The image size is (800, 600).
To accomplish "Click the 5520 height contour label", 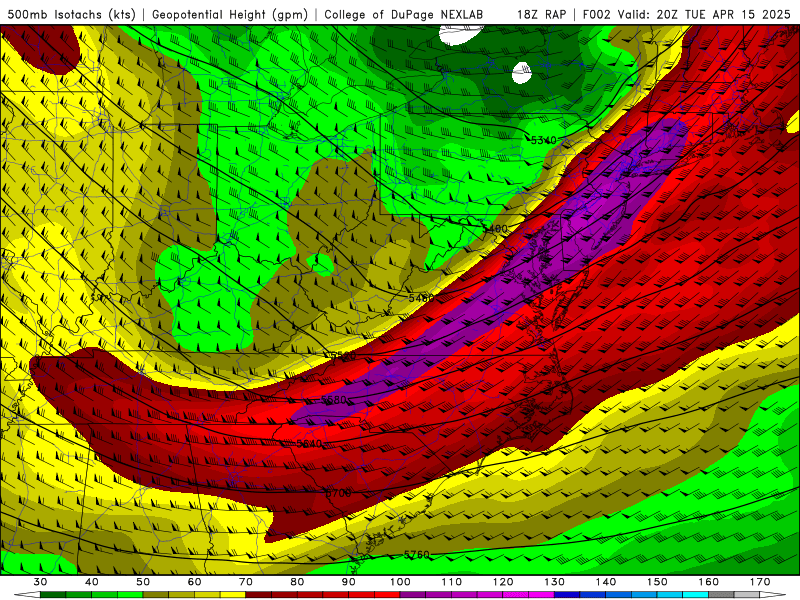I will (343, 356).
